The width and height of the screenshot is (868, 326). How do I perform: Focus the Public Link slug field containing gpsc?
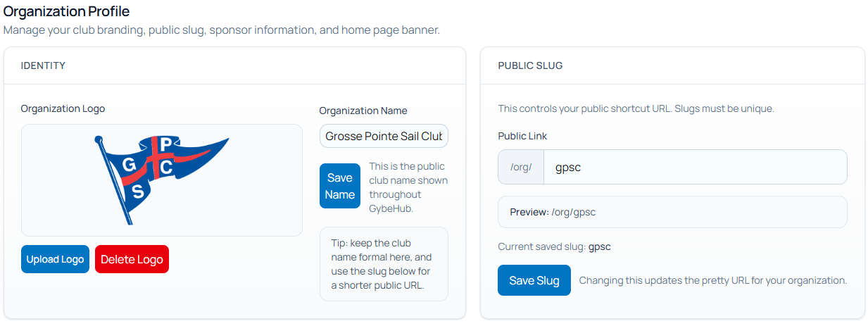click(696, 167)
